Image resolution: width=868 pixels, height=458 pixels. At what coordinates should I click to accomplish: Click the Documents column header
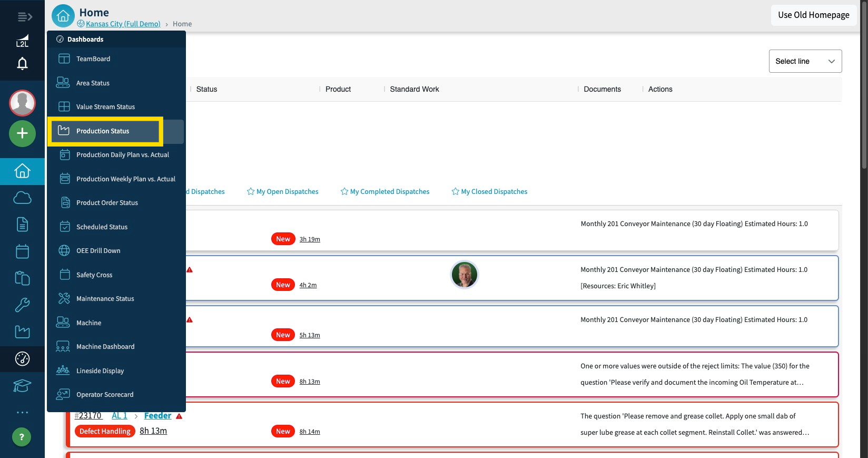point(602,89)
